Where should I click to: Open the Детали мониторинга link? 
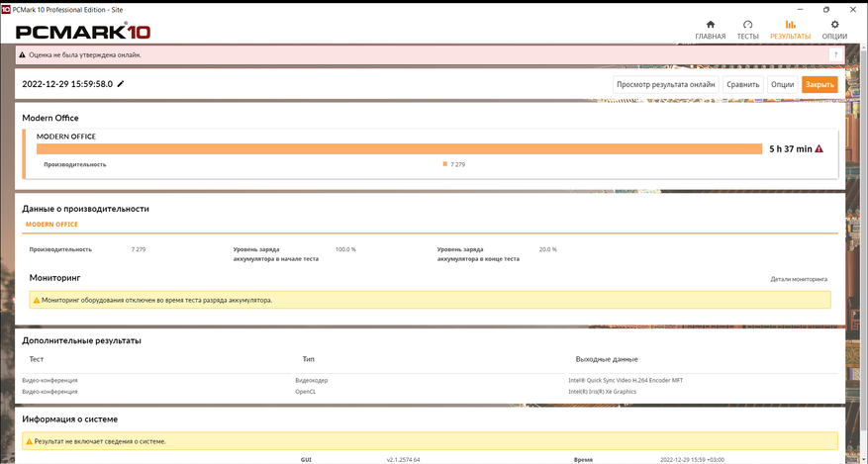pyautogui.click(x=799, y=279)
